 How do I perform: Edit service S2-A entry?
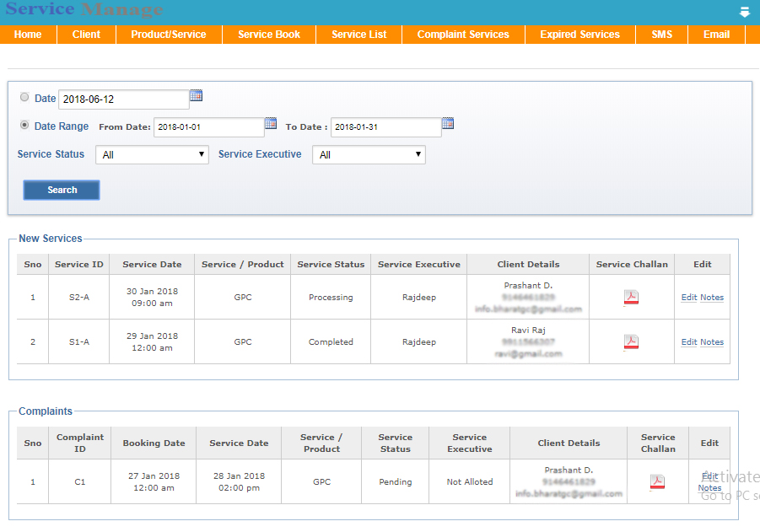pos(689,298)
